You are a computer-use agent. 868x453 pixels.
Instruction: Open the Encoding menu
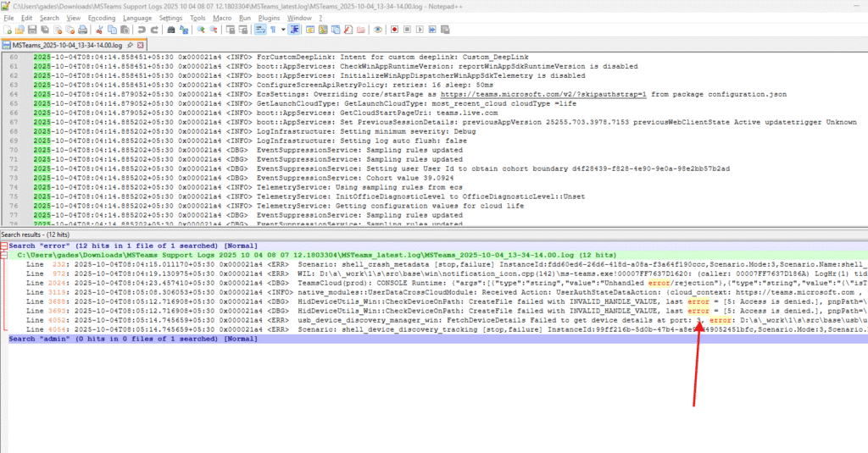[x=102, y=17]
